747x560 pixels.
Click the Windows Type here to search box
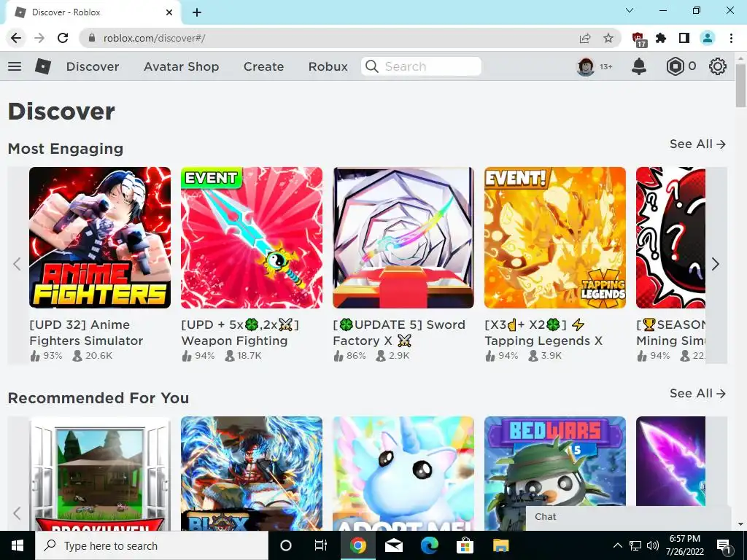click(x=152, y=545)
